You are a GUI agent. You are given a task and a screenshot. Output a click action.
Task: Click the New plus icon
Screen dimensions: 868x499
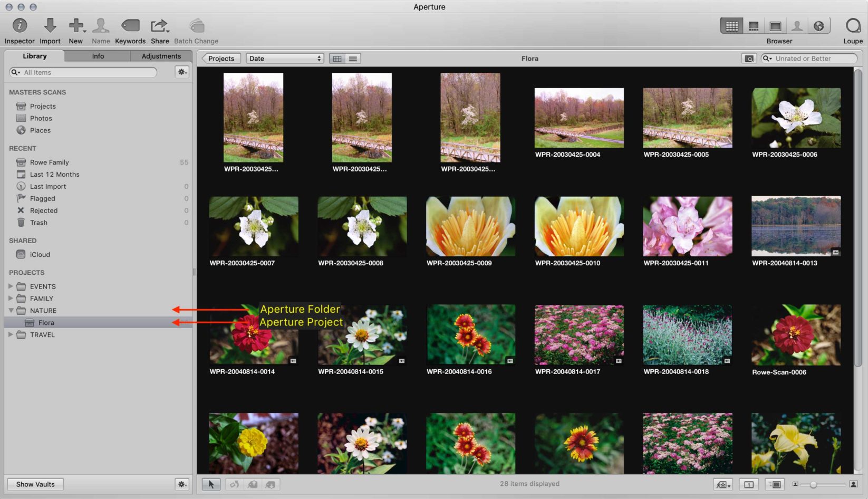[76, 25]
